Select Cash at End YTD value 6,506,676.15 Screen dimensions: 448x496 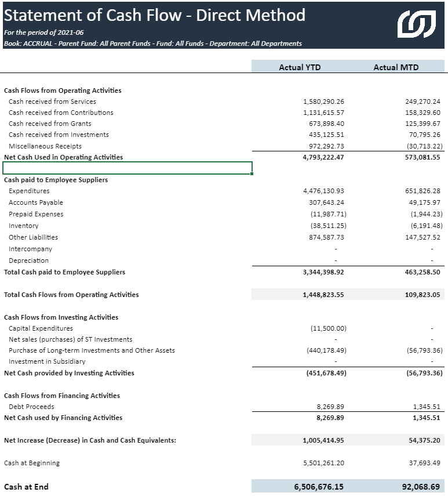pos(319,487)
